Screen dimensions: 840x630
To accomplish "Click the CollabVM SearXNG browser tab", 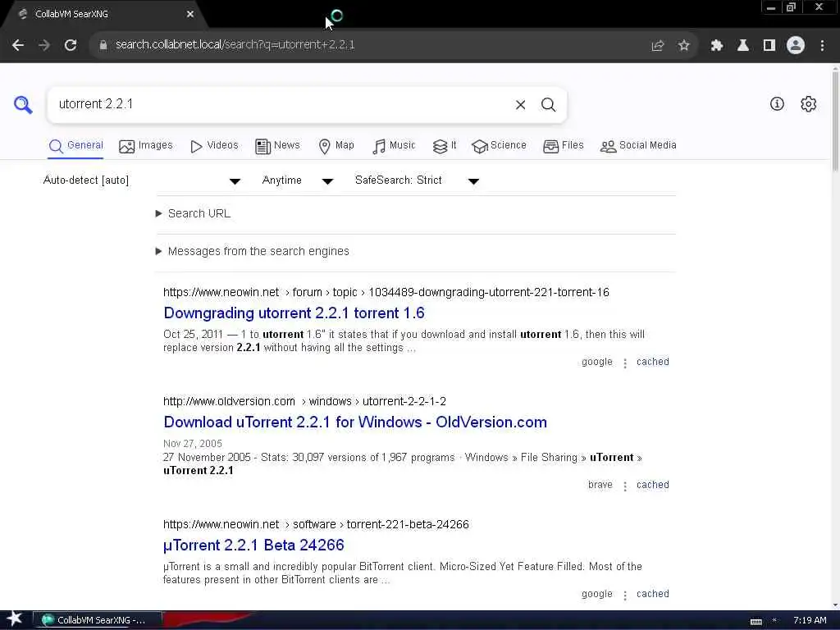I will [102, 15].
